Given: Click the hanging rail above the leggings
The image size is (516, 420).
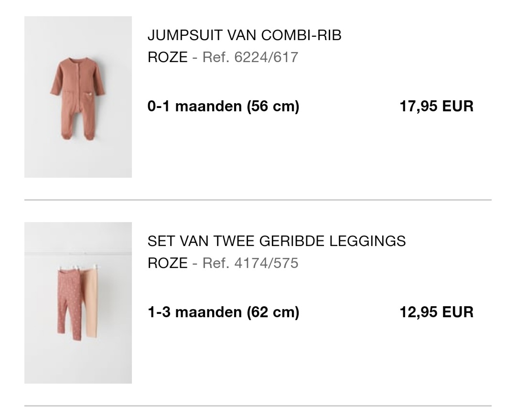Looking at the screenshot, I should coord(78,253).
